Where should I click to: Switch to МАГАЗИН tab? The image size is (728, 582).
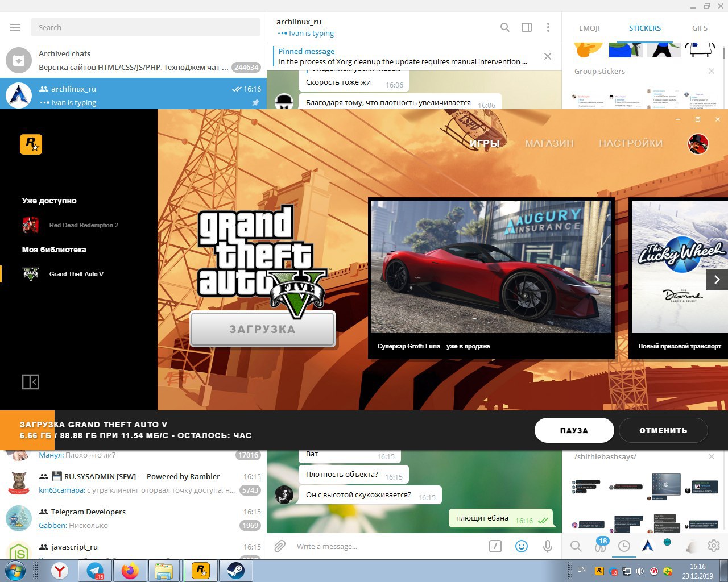tap(549, 143)
